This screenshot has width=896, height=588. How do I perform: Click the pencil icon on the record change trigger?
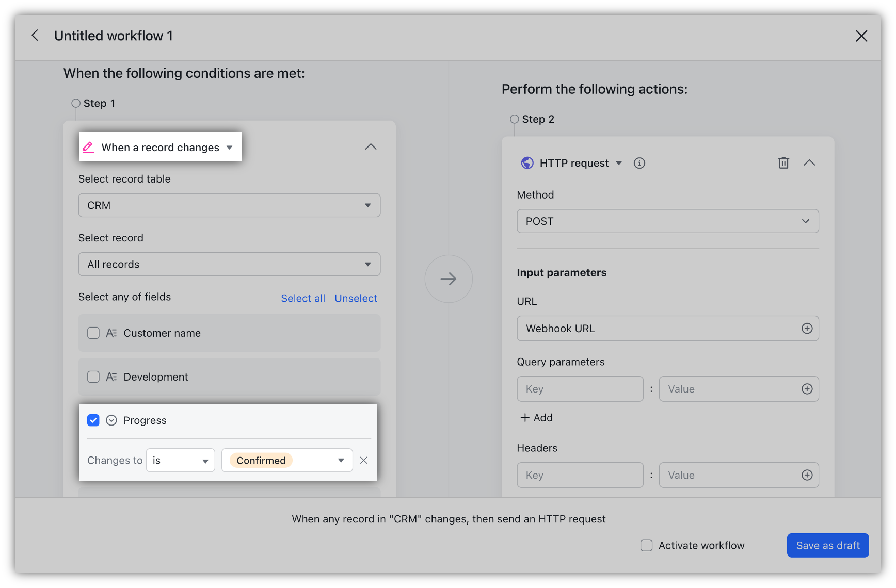click(89, 147)
